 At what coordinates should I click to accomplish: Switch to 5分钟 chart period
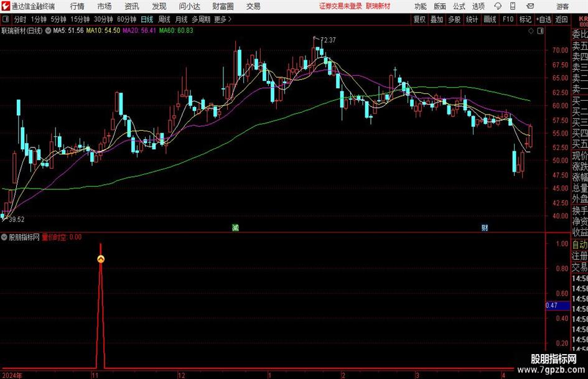(58, 19)
